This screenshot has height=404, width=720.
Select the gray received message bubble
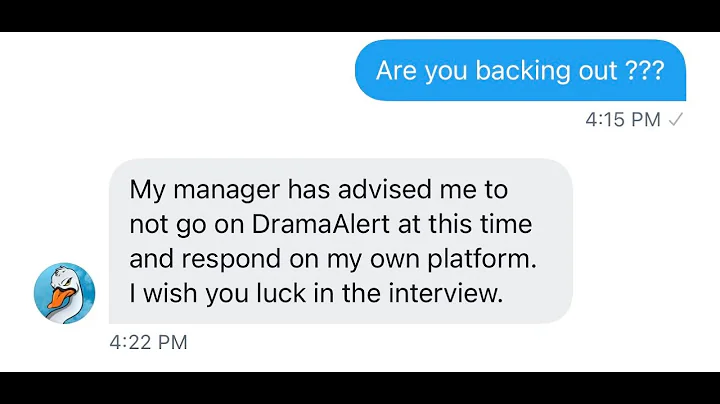[340, 240]
